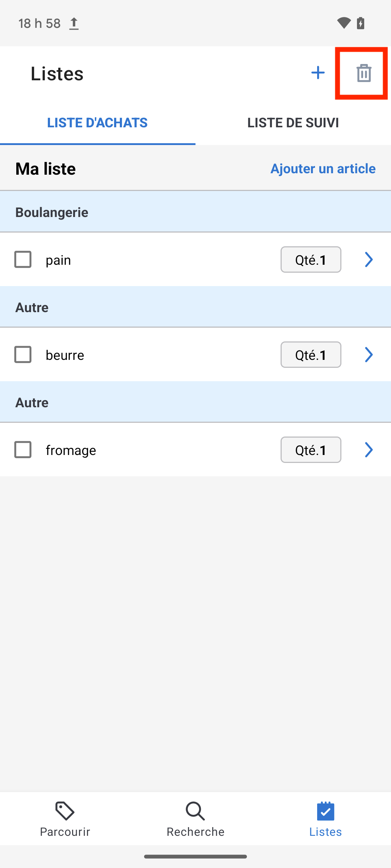Image resolution: width=391 pixels, height=868 pixels.
Task: Switch to the LISTE DE SUIVI tab
Action: (293, 123)
